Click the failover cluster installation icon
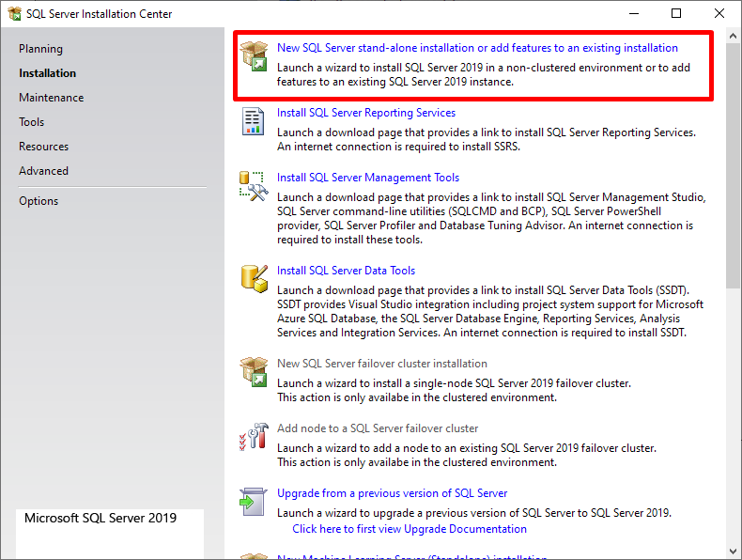This screenshot has width=742, height=560. 254,372
